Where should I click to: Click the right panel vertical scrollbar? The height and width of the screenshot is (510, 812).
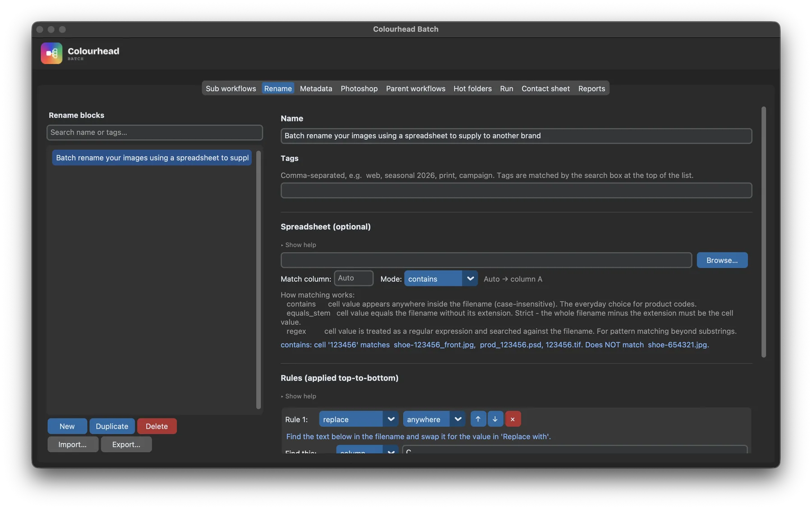[x=764, y=232]
